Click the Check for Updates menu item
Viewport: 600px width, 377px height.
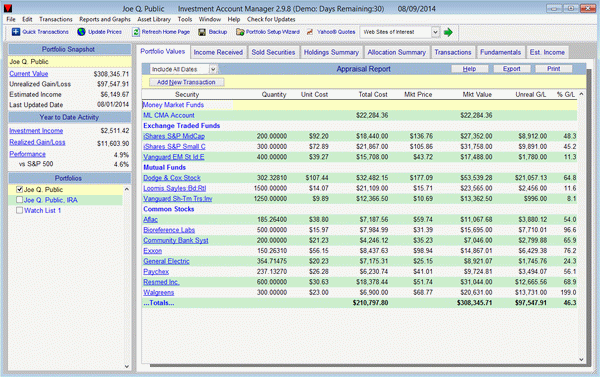[271, 19]
